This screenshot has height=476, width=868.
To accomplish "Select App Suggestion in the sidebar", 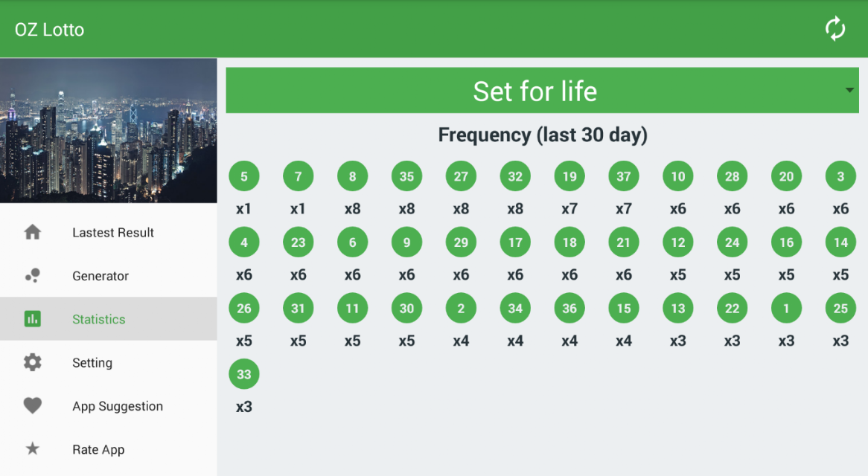I will (x=109, y=406).
